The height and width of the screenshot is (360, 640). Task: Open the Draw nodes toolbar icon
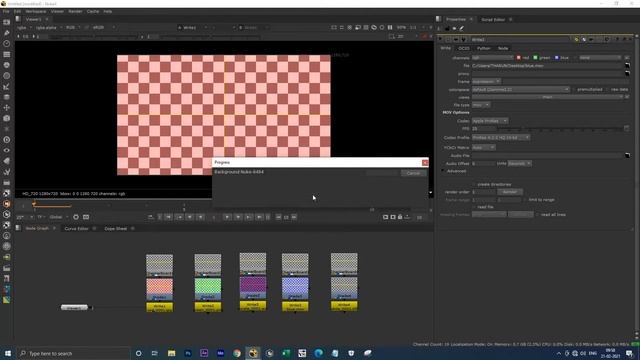click(7, 33)
